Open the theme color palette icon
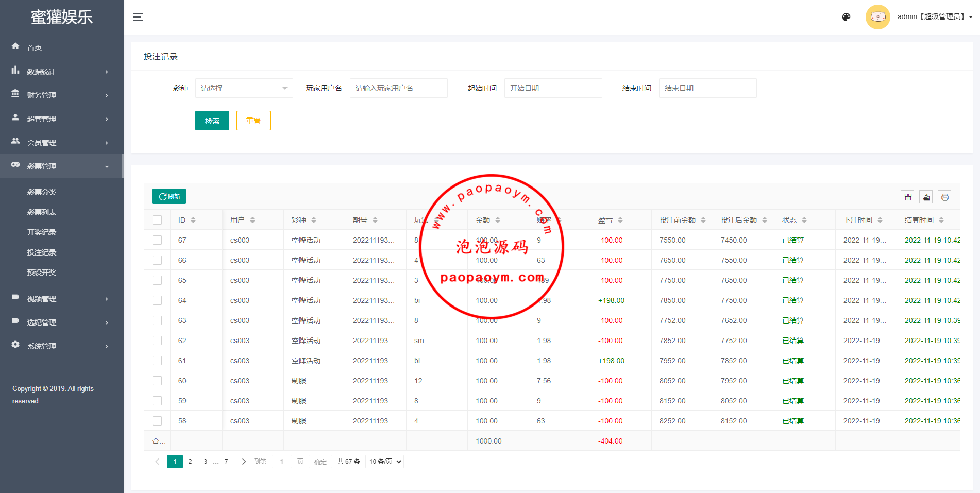The width and height of the screenshot is (980, 493). [846, 17]
